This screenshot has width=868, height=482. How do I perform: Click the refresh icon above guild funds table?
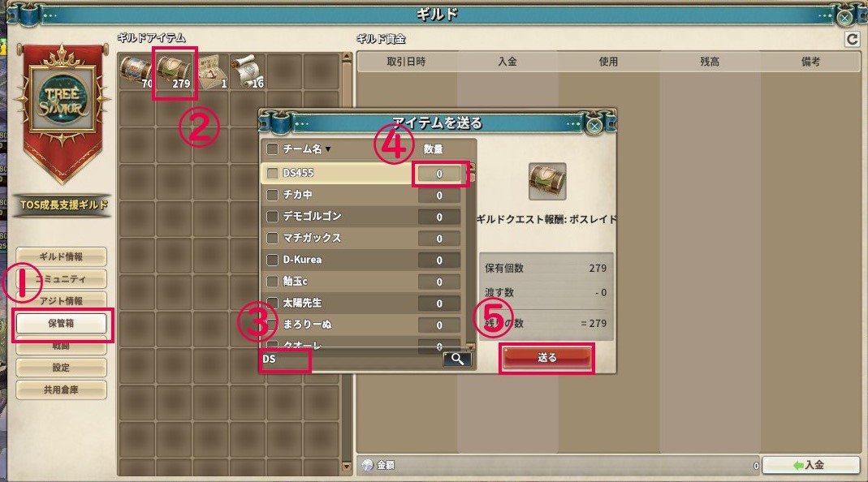pyautogui.click(x=853, y=39)
